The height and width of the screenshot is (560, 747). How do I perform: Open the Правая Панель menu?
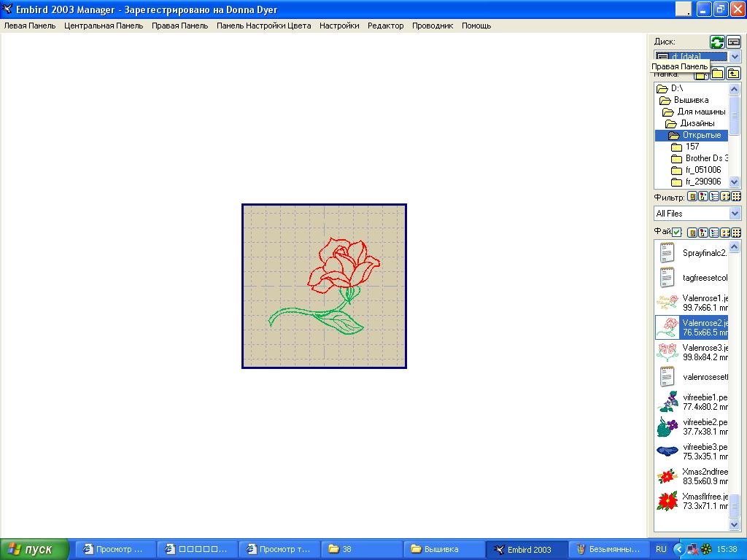click(x=179, y=26)
